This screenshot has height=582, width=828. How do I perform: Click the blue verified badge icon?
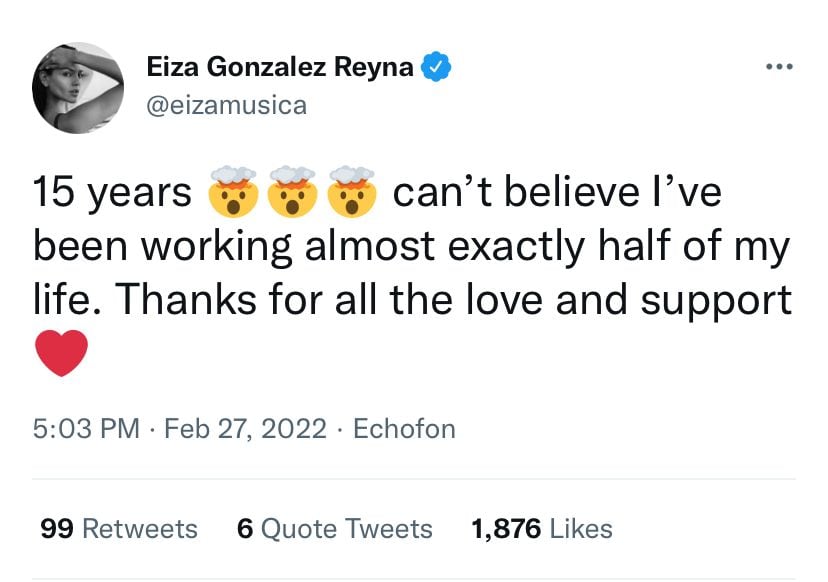(438, 68)
